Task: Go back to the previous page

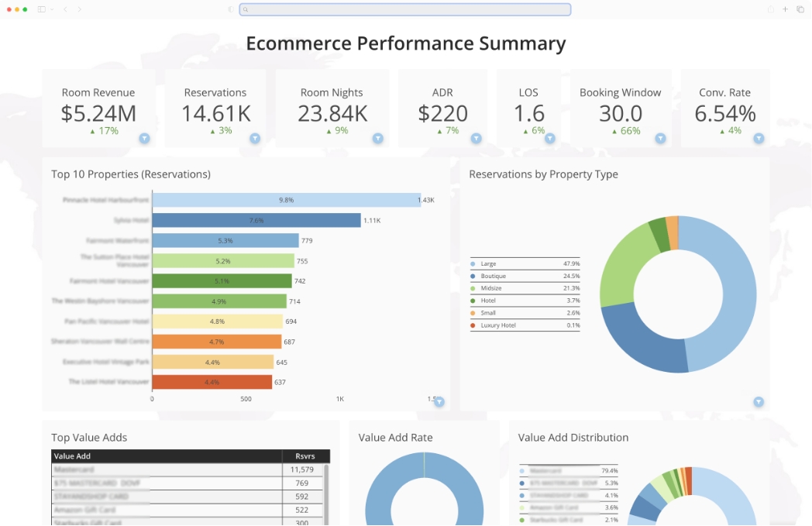Action: pyautogui.click(x=65, y=9)
